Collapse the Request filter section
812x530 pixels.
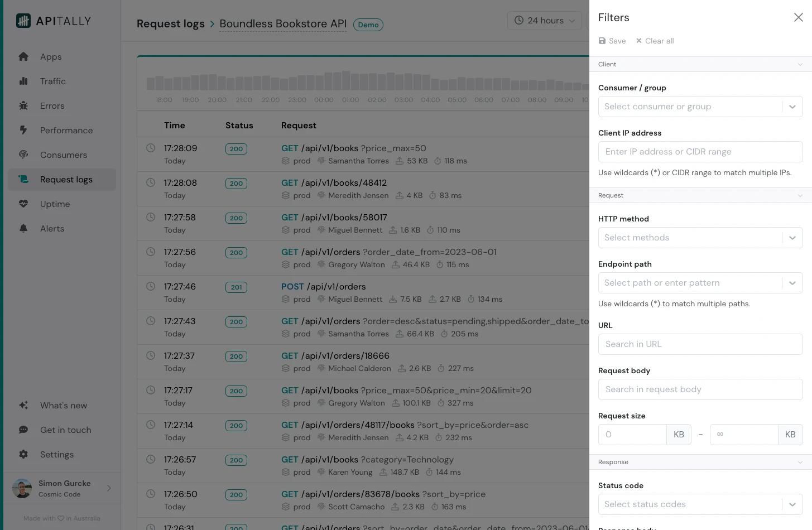tap(800, 196)
